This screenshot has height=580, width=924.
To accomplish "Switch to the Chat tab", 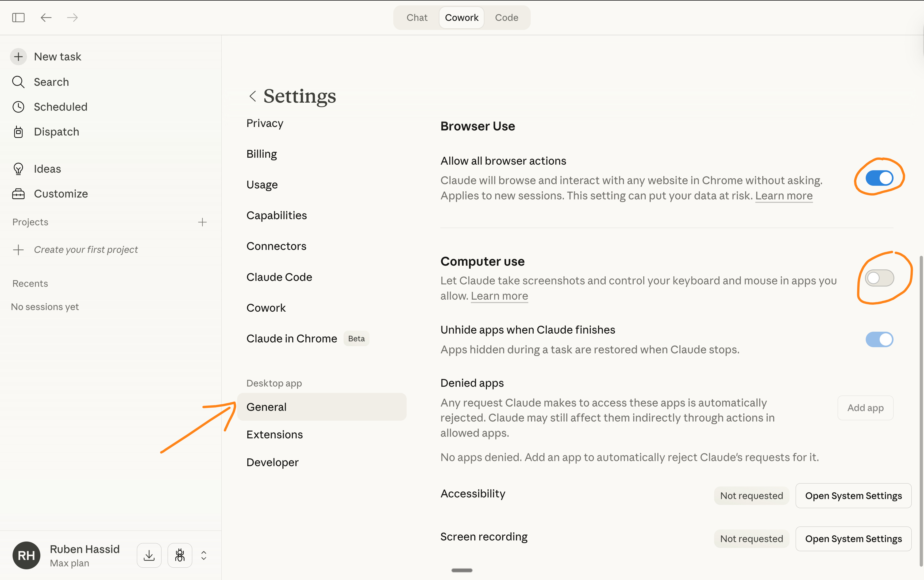I will 417,18.
